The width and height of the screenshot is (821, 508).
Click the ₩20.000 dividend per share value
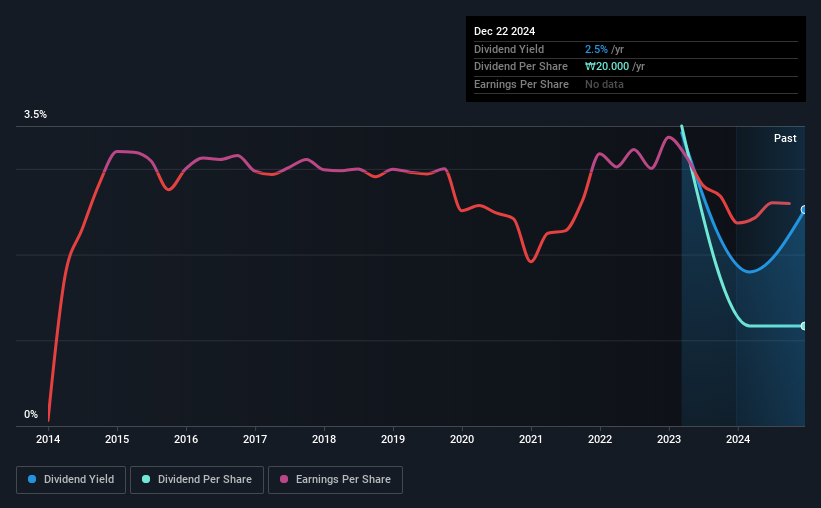[x=607, y=67]
